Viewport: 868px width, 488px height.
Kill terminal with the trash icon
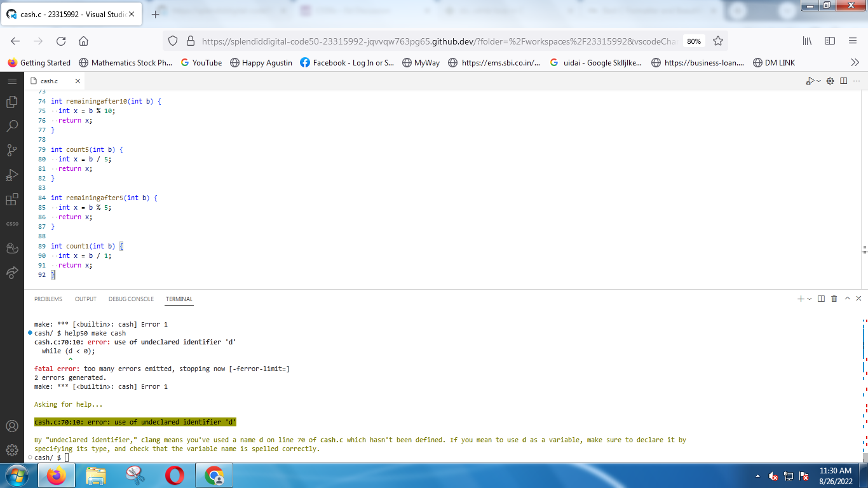tap(834, 299)
